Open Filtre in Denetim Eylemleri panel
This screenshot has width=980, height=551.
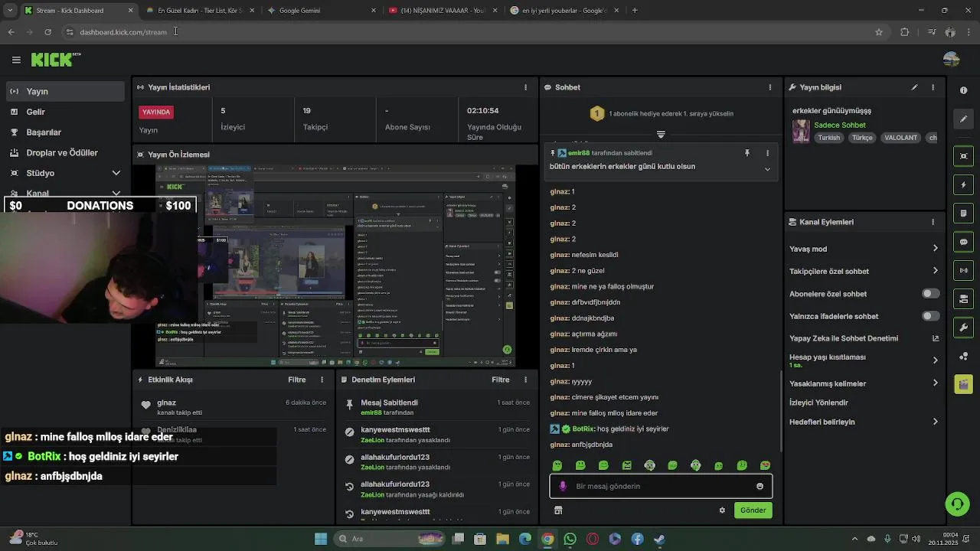pos(501,380)
